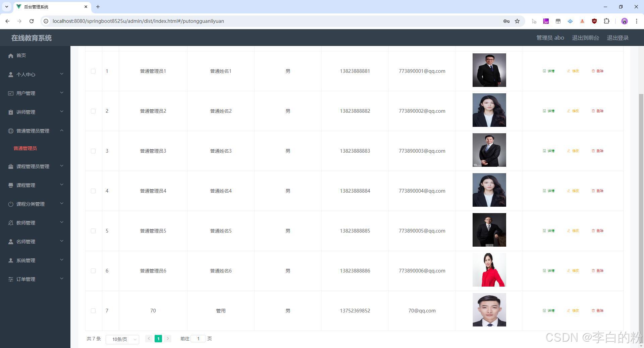Select checkbox for row with account 70
This screenshot has height=348, width=644.
93,311
